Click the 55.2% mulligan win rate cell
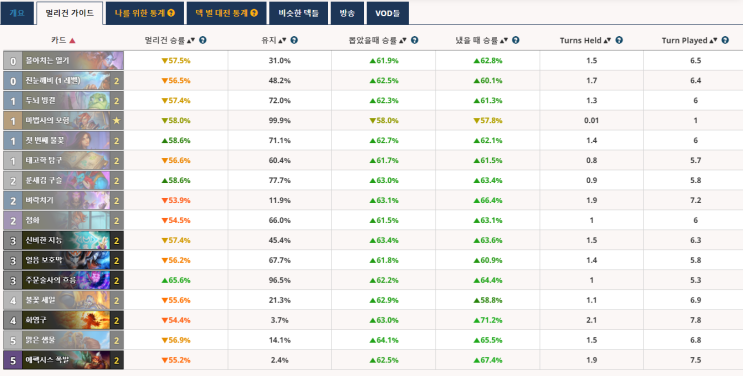 coord(176,360)
